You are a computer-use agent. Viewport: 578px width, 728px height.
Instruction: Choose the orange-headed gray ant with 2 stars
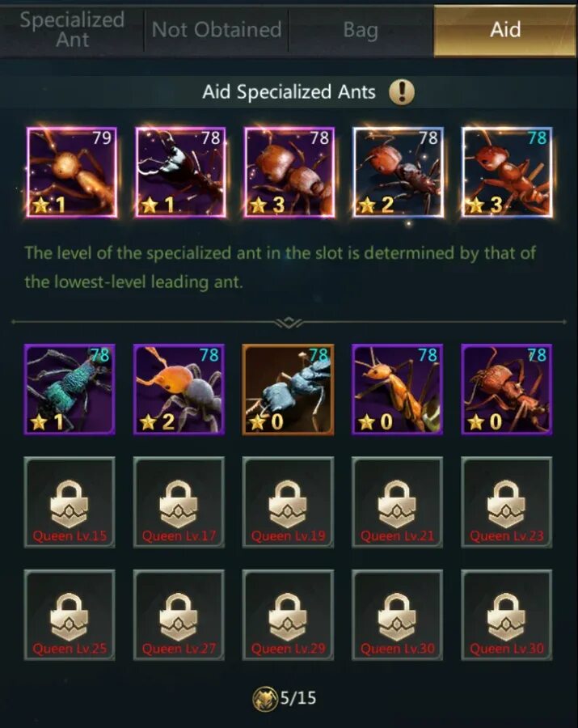point(179,390)
